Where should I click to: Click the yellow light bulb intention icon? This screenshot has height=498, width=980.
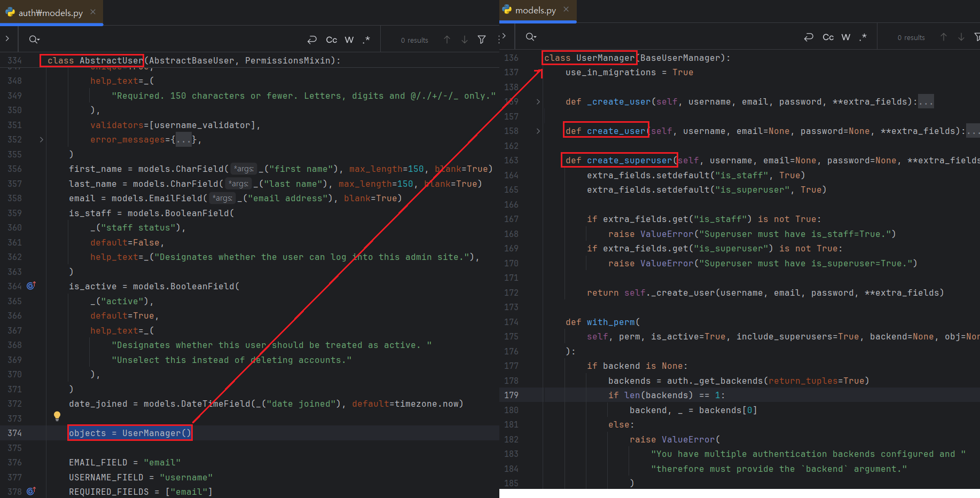57,416
